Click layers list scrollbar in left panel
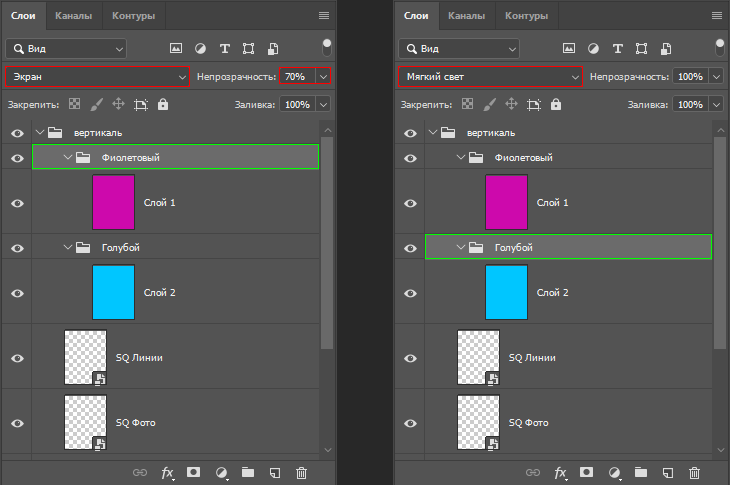Screen dimensions: 730x485 [x=327, y=242]
